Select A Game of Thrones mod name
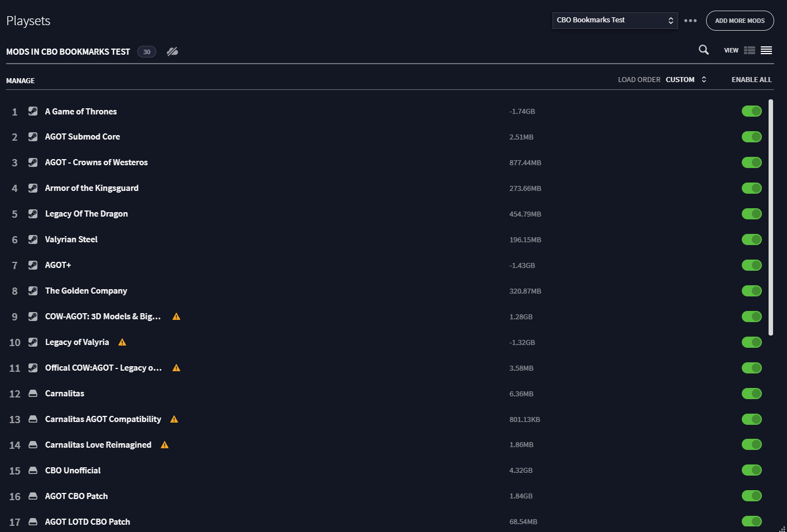787x532 pixels. [x=81, y=112]
